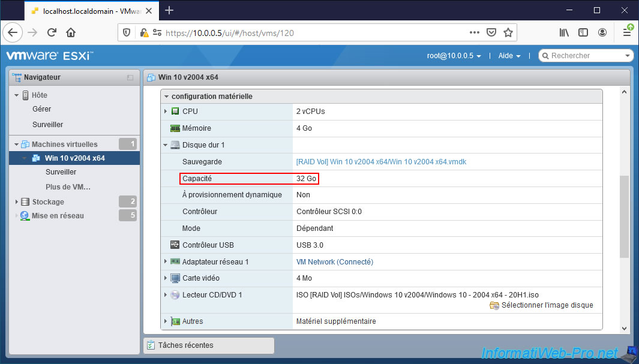Open page actions three-dot menu

(475, 32)
